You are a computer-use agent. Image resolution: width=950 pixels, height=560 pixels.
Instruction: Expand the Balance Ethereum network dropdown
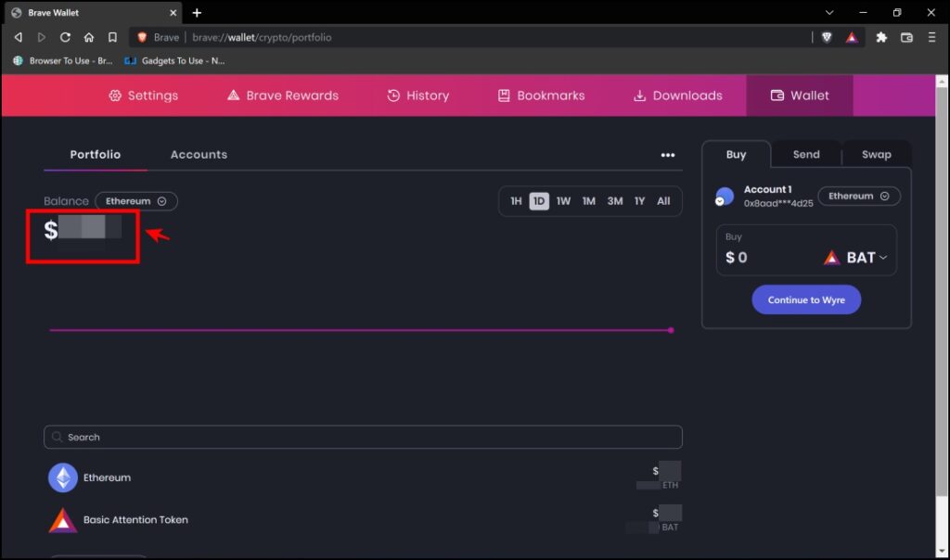coord(136,201)
